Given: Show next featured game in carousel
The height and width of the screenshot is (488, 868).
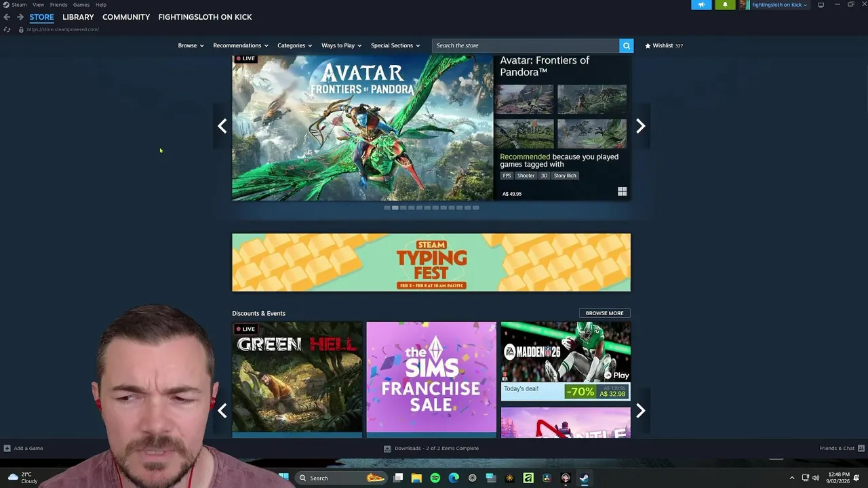Looking at the screenshot, I should tap(640, 126).
